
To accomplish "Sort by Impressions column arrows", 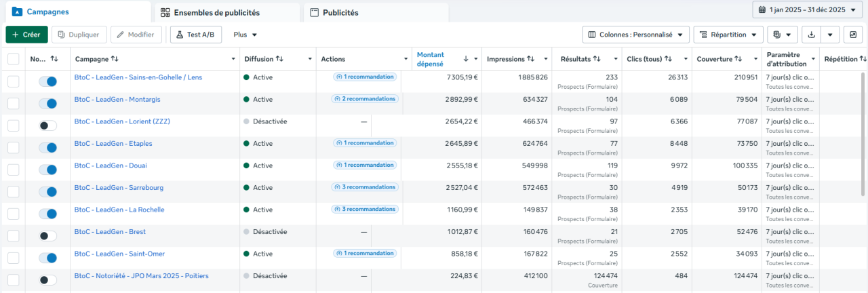I will (531, 59).
